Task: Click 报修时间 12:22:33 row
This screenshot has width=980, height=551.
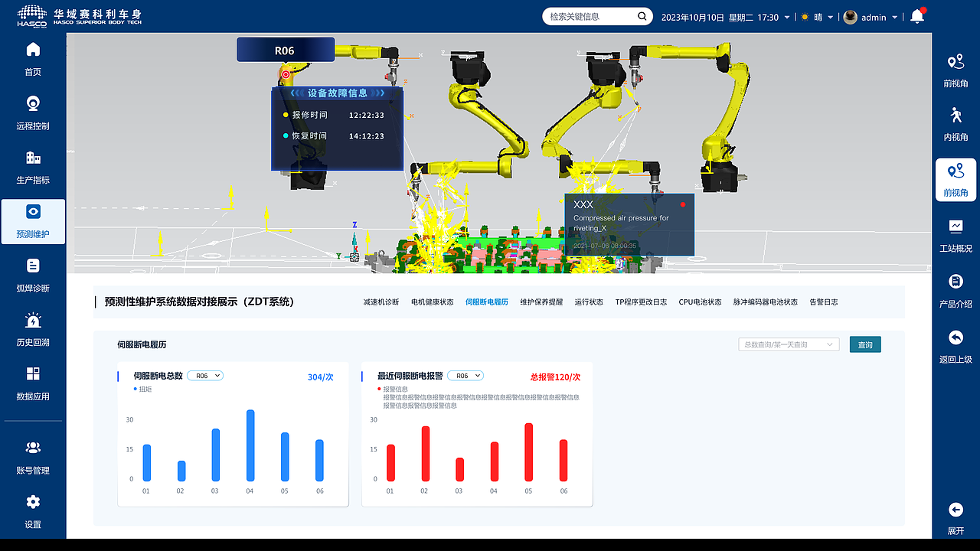Action: coord(333,115)
